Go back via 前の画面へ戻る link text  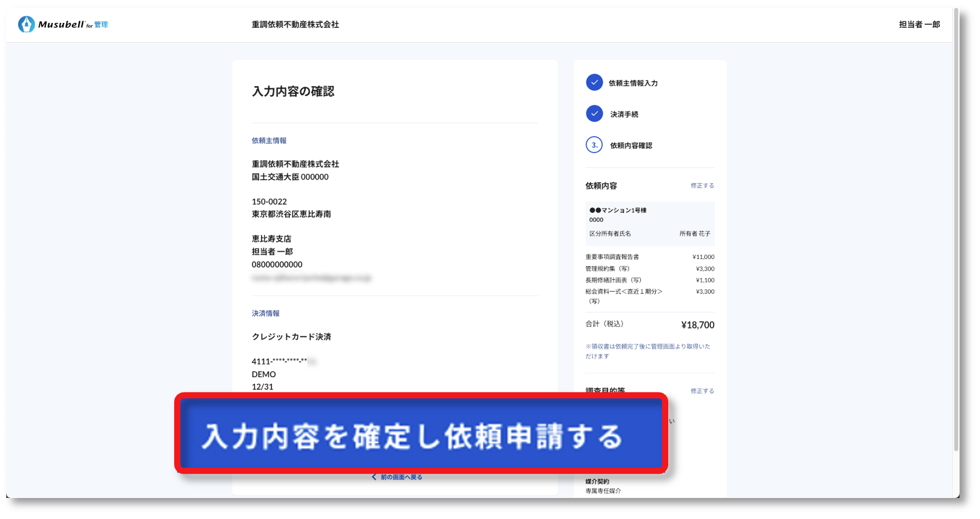pyautogui.click(x=401, y=477)
